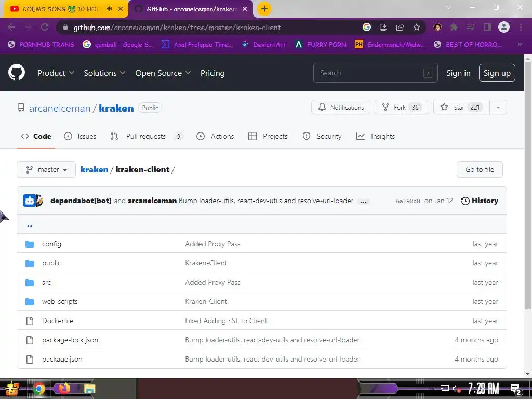This screenshot has width=532, height=399.
Task: Expand the Product menu
Action: [x=56, y=73]
